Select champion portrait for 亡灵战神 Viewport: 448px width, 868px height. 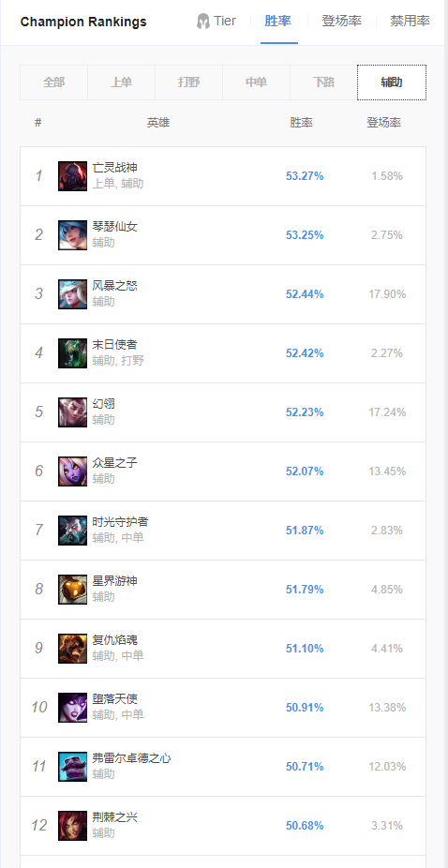[72, 176]
